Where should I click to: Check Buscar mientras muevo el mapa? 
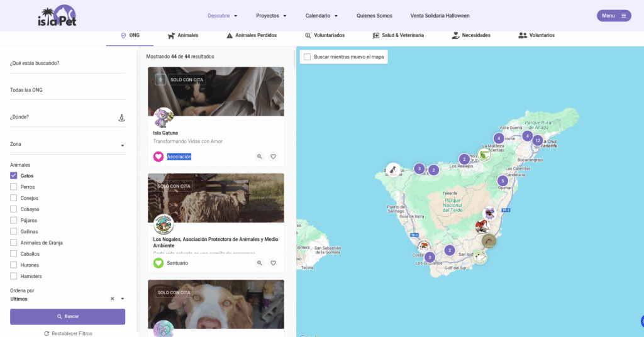[x=307, y=57]
